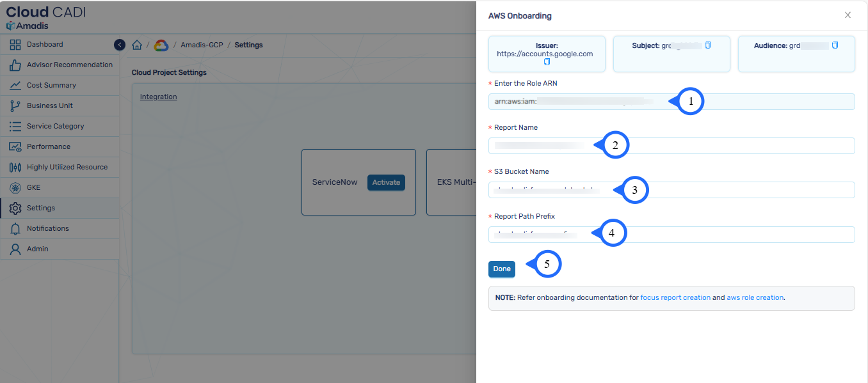Copy the Subject value with copy icon

point(707,45)
